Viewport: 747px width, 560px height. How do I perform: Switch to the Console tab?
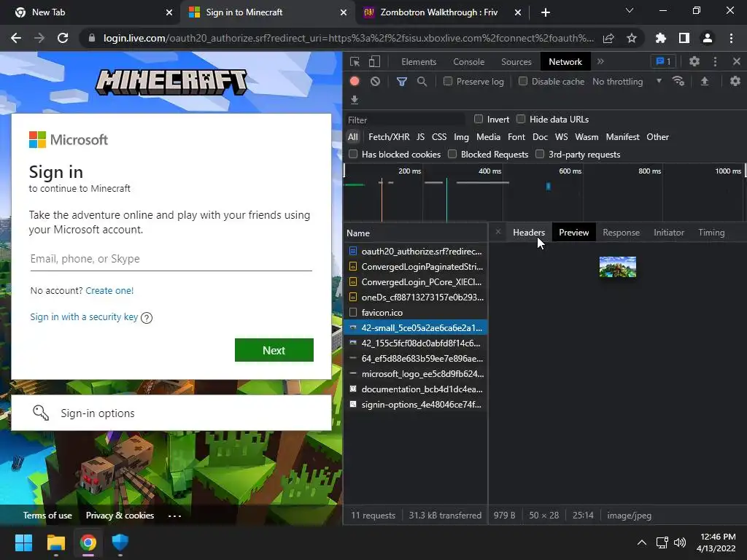pyautogui.click(x=469, y=62)
